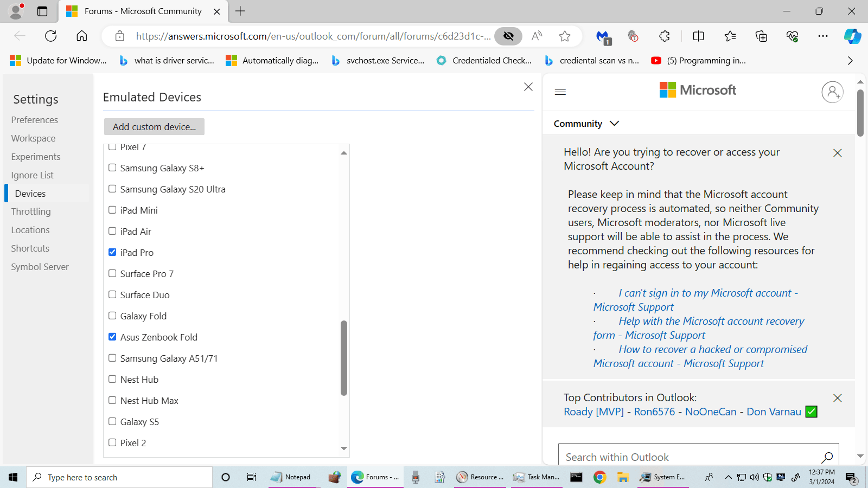Open 'How to recover a hacked' account link

[x=700, y=356]
